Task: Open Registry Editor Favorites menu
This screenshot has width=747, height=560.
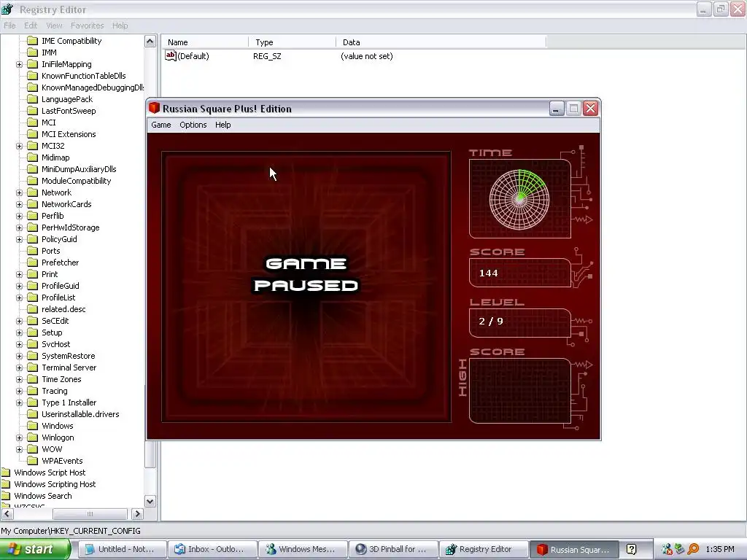Action: [x=88, y=26]
